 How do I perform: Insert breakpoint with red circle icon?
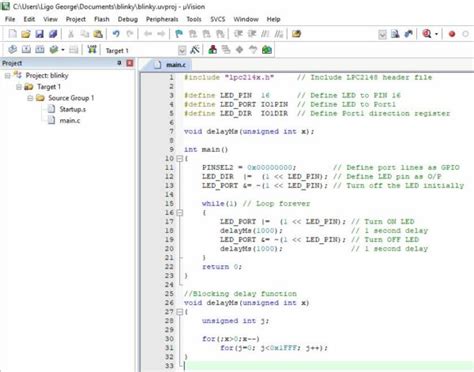[452, 34]
